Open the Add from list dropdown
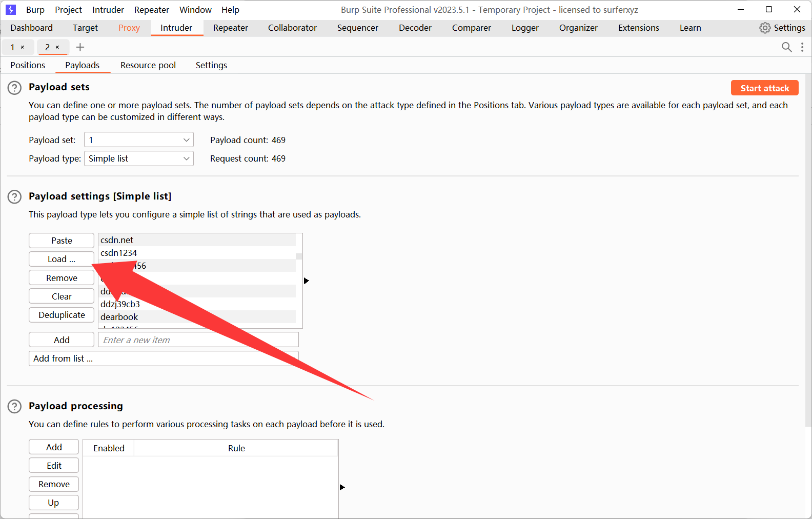The width and height of the screenshot is (812, 519). (x=164, y=358)
